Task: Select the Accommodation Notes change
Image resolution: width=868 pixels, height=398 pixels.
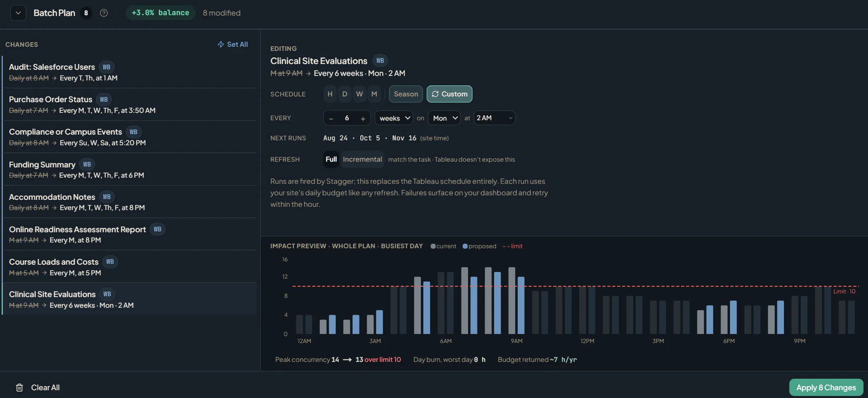Action: (130, 201)
